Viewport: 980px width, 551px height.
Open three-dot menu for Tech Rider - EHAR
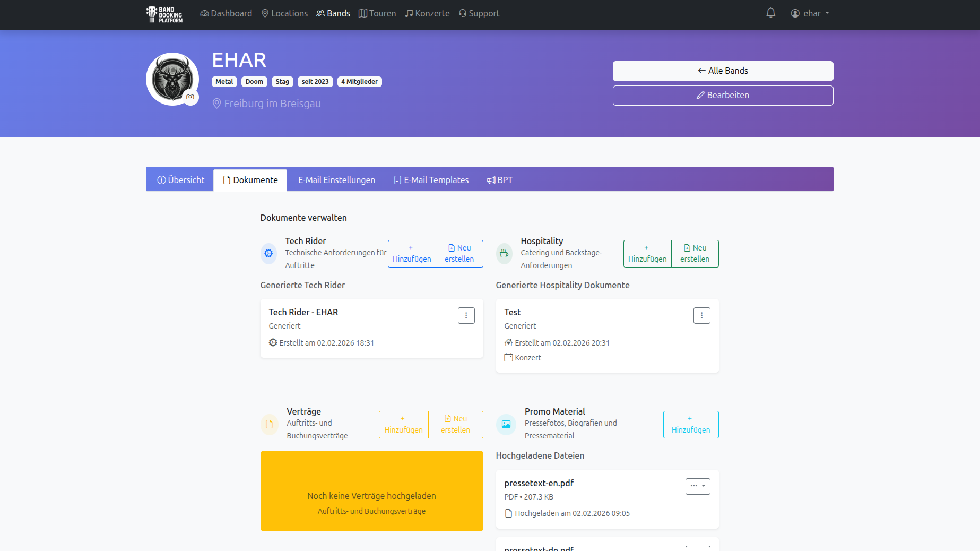pos(466,315)
